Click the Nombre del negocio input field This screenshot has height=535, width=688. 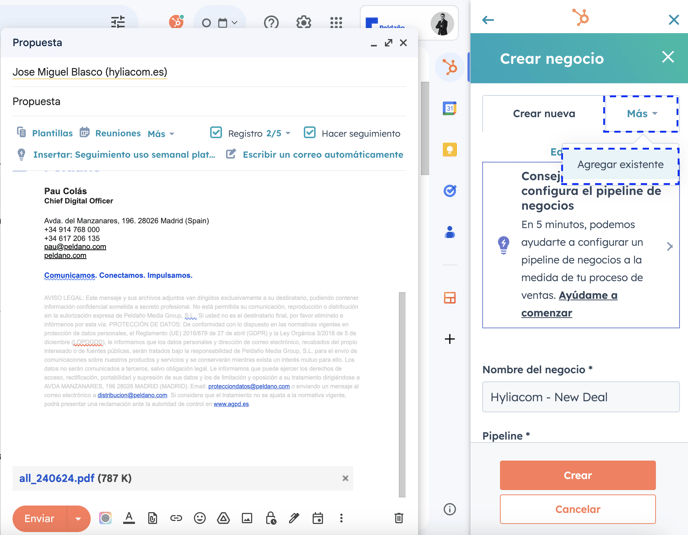click(x=580, y=397)
